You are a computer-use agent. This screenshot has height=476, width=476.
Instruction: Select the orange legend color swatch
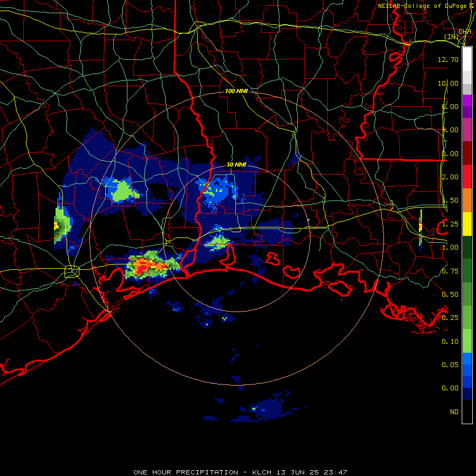(467, 200)
